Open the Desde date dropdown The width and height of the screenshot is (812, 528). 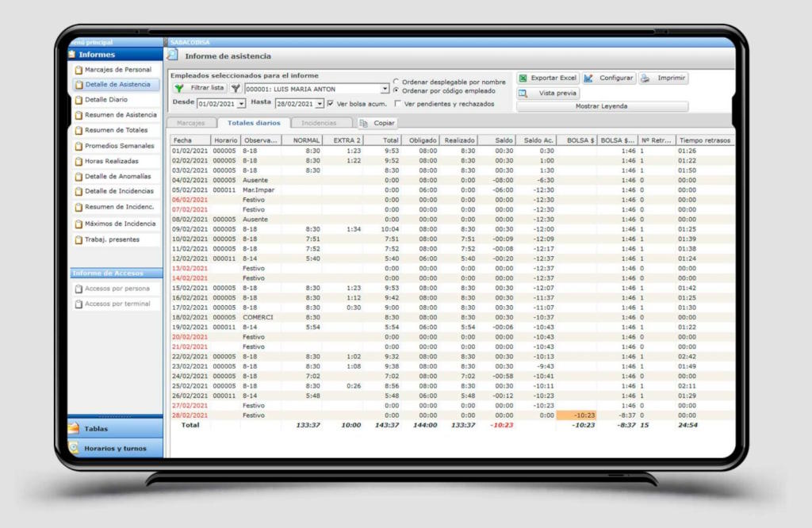(242, 104)
